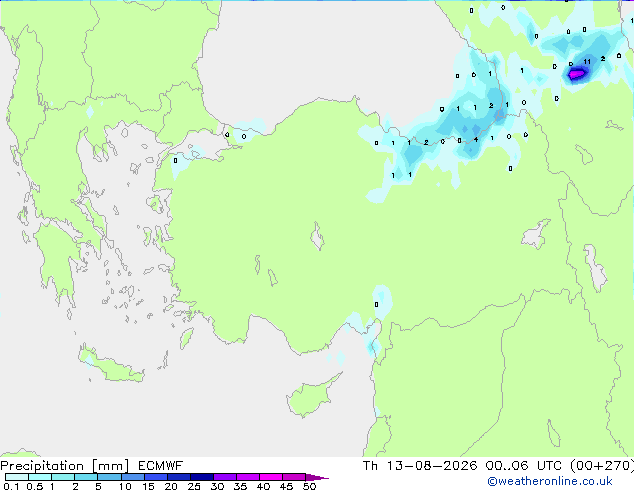
Task: Pick the 40–45 mm magenta legend box
Action: click(271, 477)
